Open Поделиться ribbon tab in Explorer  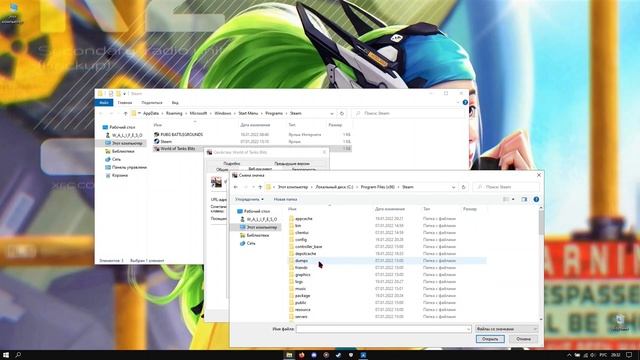(x=152, y=102)
